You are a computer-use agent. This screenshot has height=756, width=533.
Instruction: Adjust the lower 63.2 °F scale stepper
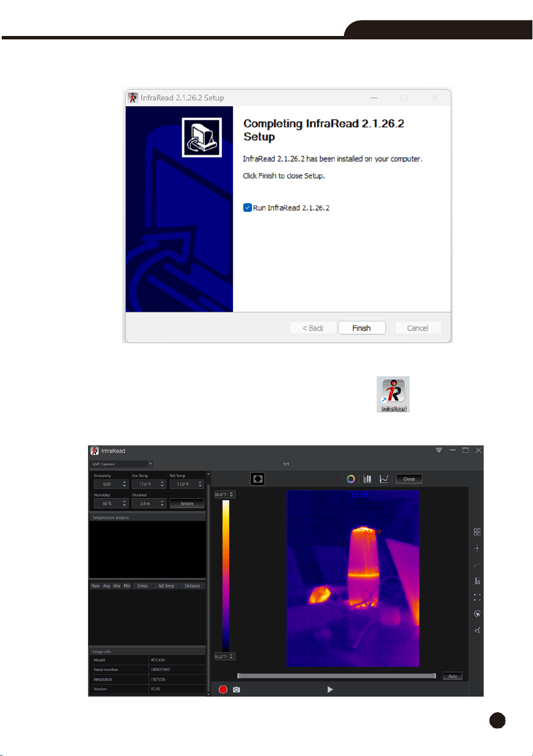pos(231,657)
